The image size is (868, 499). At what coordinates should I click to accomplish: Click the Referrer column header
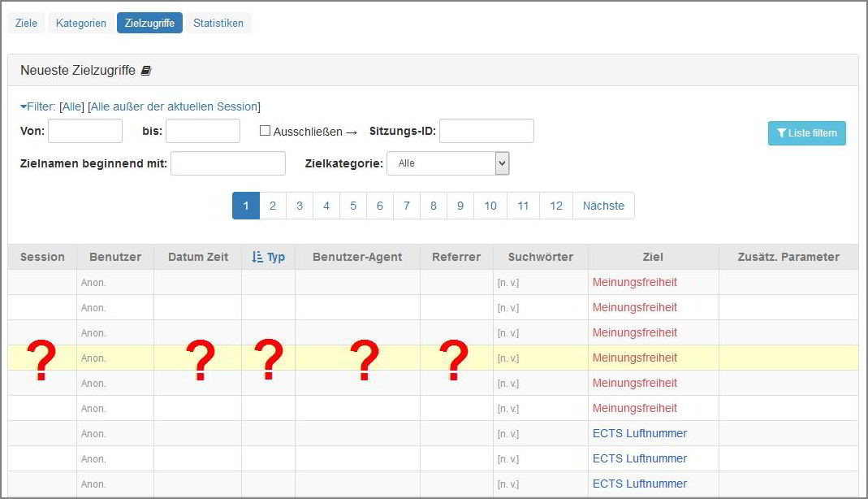456,257
